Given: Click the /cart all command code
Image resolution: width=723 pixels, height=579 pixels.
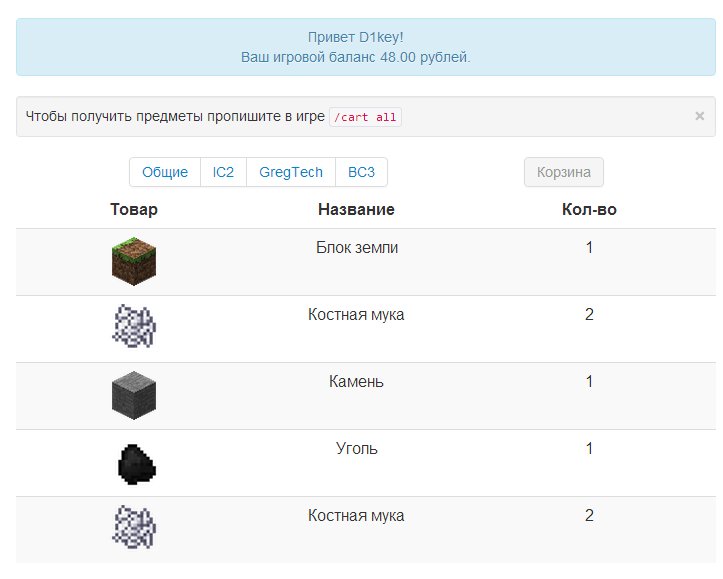Looking at the screenshot, I should pyautogui.click(x=365, y=117).
